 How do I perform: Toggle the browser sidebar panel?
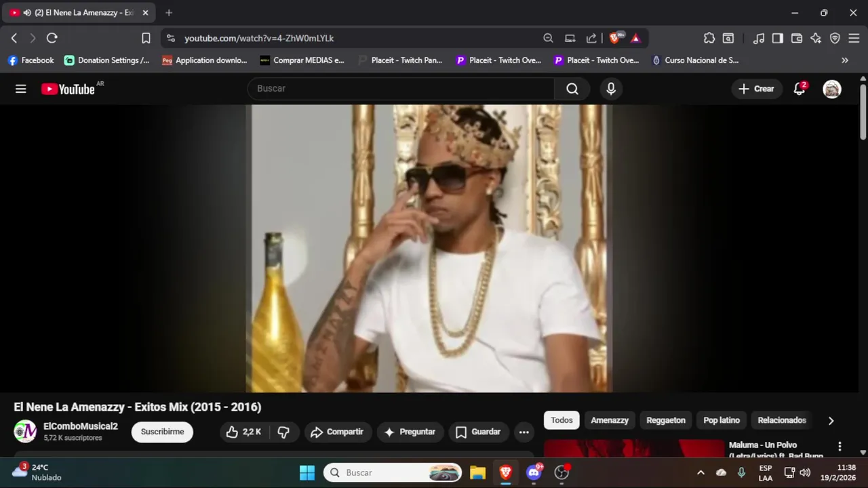pyautogui.click(x=778, y=38)
